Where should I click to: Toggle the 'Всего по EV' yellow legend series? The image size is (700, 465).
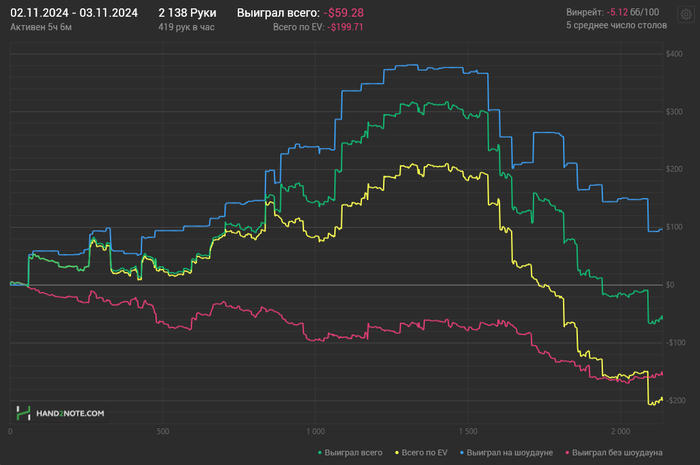coord(421,453)
